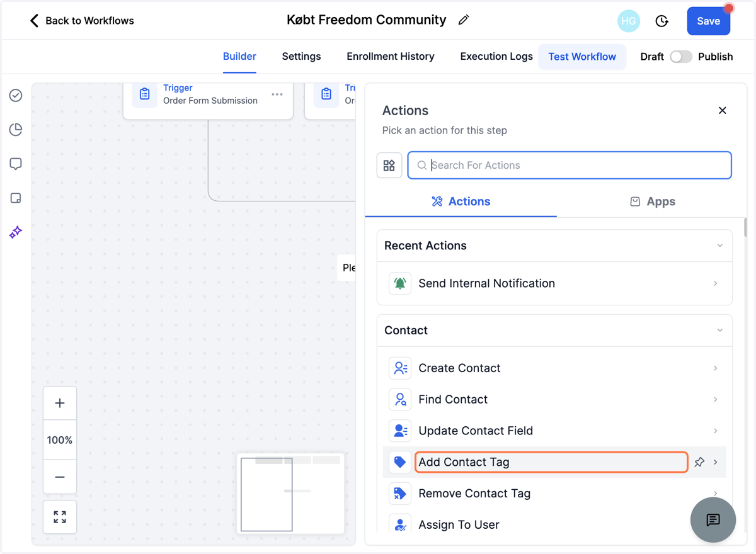Click the Save button
The image size is (756, 554).
(x=708, y=21)
